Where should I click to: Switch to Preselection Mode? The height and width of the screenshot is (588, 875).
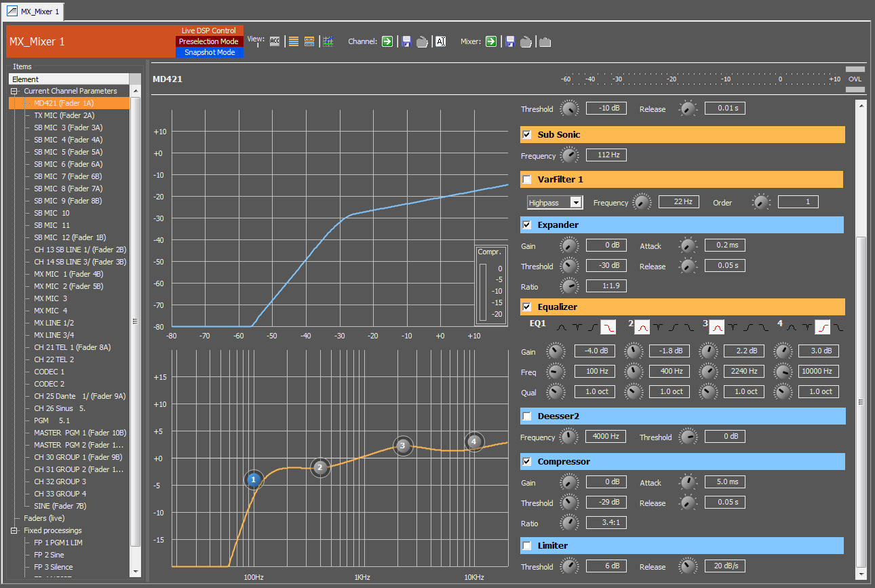[x=209, y=41]
